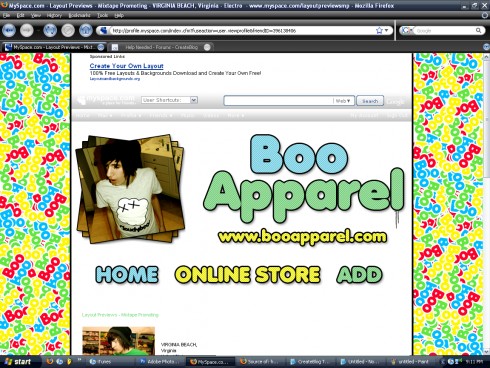Click the MySpace Search button
Viewport: 490px width, 368px height.
click(370, 101)
